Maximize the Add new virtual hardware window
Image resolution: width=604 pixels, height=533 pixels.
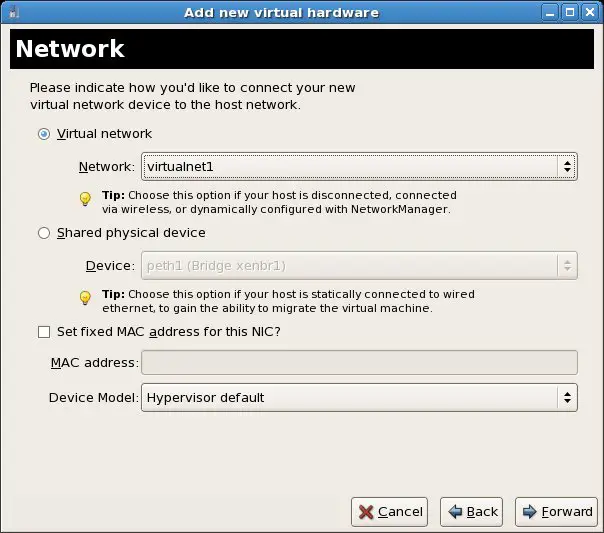(x=569, y=12)
